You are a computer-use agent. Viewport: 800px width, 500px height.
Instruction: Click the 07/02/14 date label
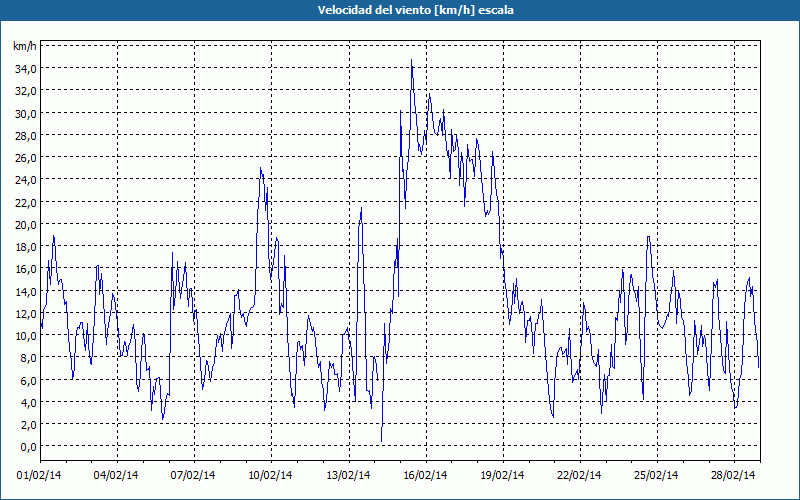point(193,475)
